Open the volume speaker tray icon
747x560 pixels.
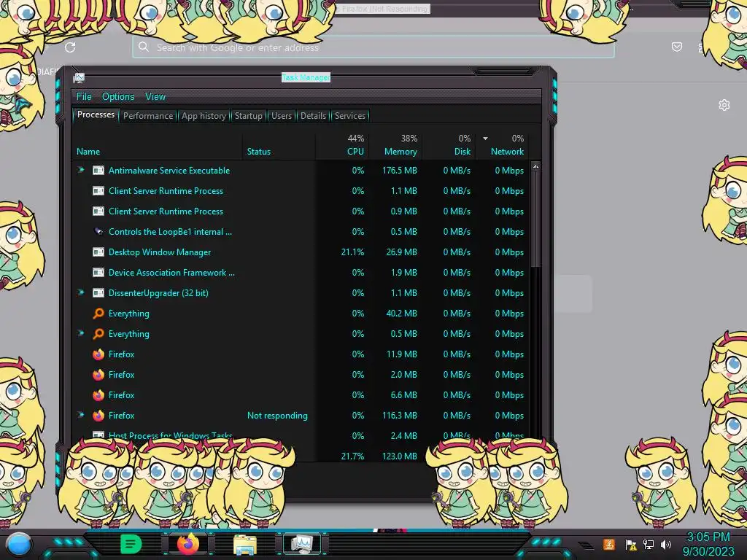[x=666, y=544]
